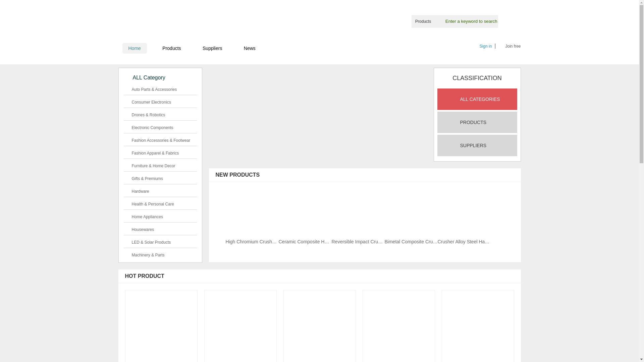The image size is (644, 362).
Task: Open the News navigation tab
Action: pyautogui.click(x=249, y=48)
